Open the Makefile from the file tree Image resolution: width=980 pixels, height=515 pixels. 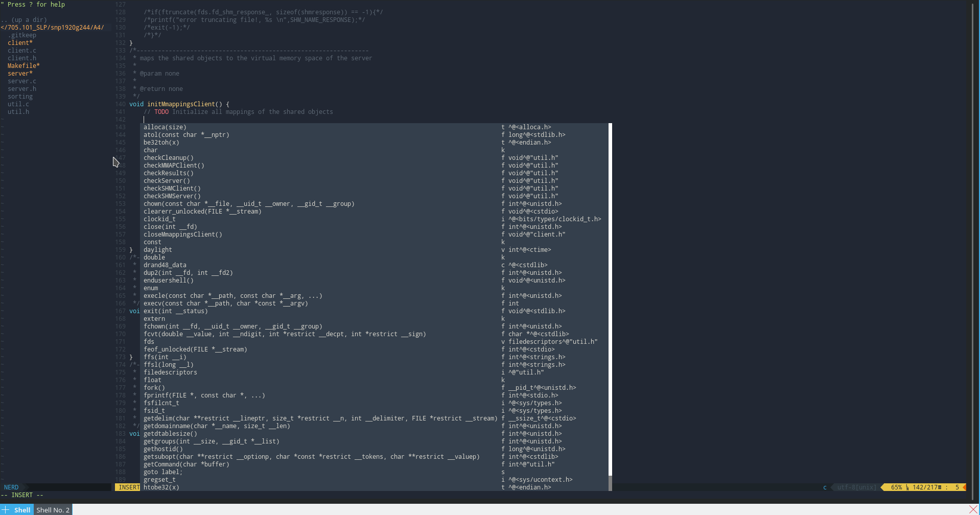(x=23, y=65)
